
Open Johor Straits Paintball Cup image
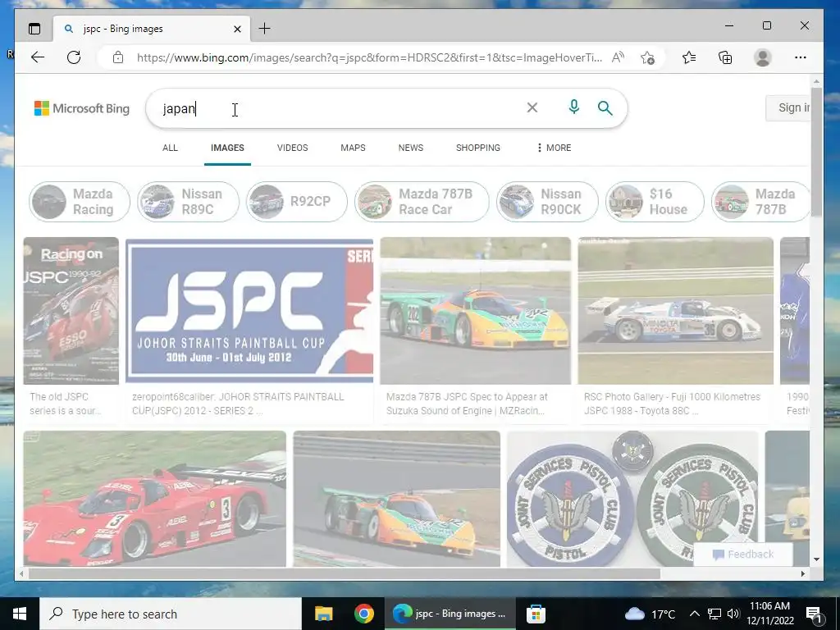[x=249, y=311]
